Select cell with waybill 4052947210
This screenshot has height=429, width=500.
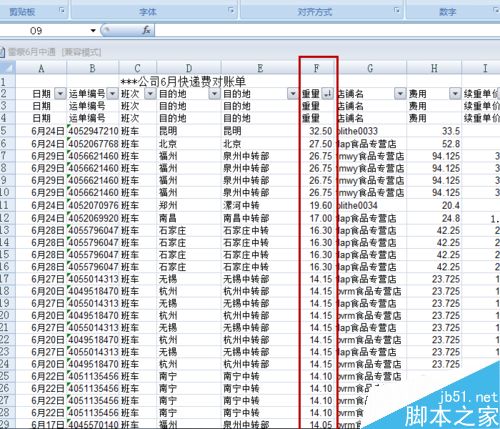point(93,131)
